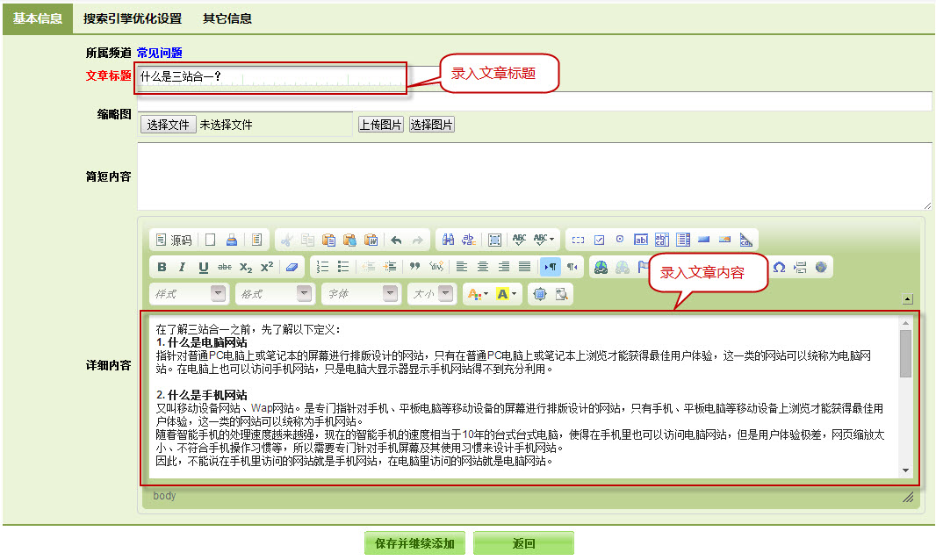The height and width of the screenshot is (560, 936).
Task: Toggle left-to-right text direction
Action: point(551,267)
